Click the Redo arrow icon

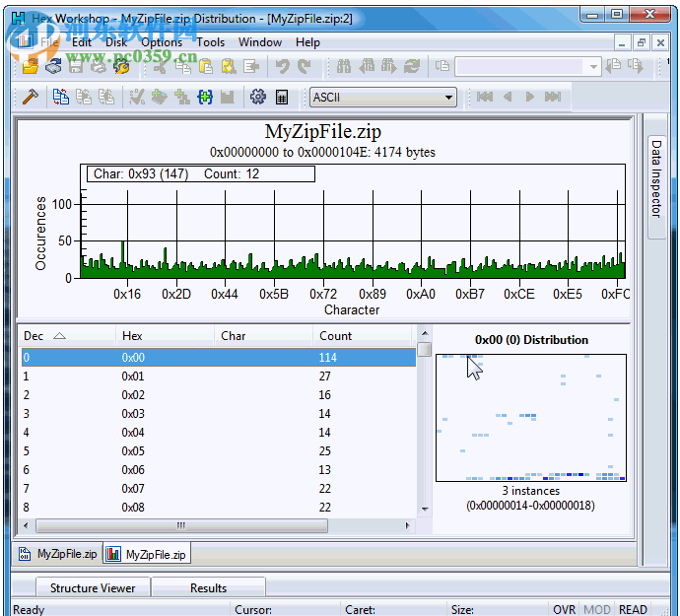coord(305,66)
